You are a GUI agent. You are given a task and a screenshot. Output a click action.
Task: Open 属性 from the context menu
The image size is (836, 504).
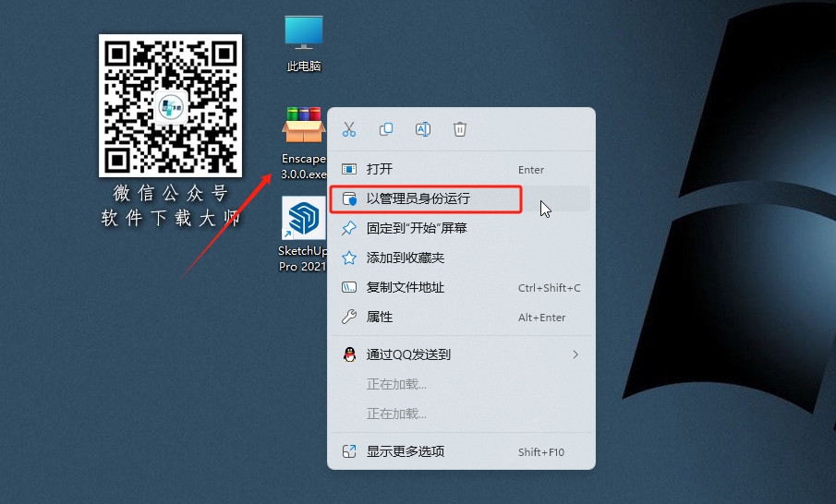point(461,317)
